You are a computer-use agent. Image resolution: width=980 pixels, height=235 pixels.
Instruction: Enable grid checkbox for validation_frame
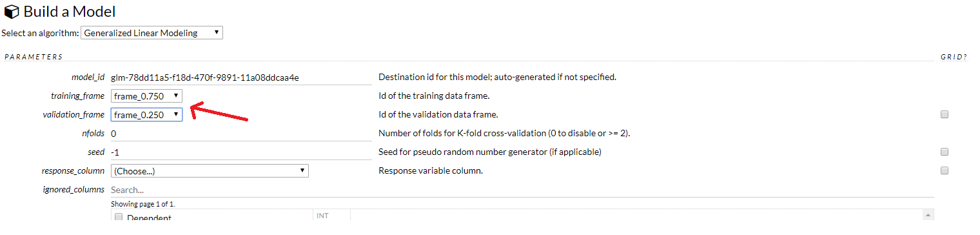pyautogui.click(x=945, y=114)
